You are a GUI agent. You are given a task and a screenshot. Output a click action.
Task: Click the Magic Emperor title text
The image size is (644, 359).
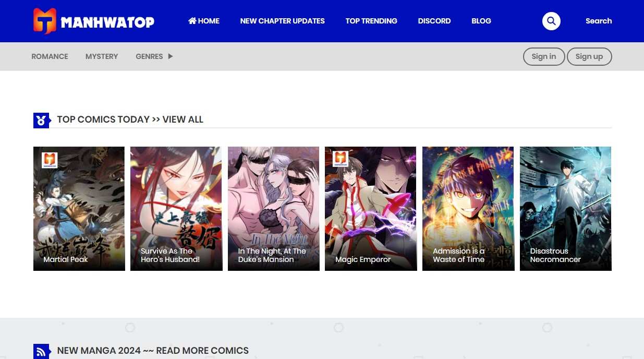(363, 259)
